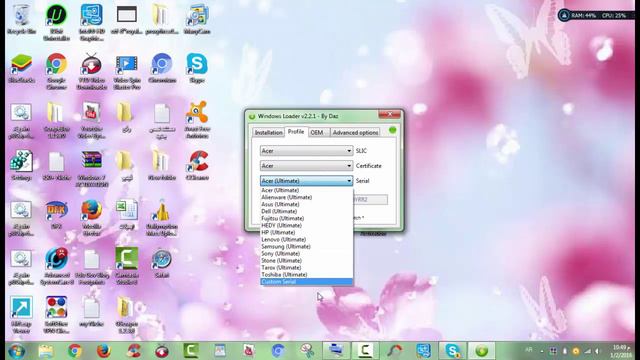The height and width of the screenshot is (360, 640).
Task: Open the OEM tab
Action: click(316, 133)
